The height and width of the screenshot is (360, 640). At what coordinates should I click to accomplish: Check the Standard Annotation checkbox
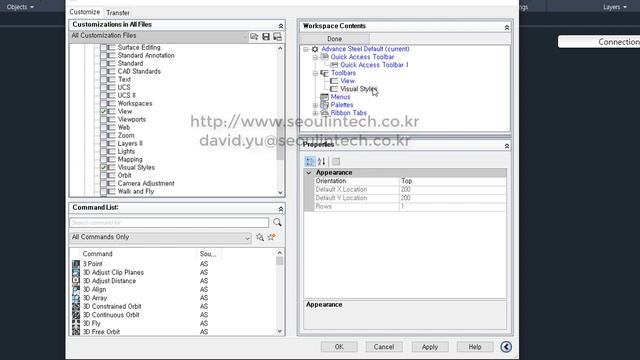(103, 56)
